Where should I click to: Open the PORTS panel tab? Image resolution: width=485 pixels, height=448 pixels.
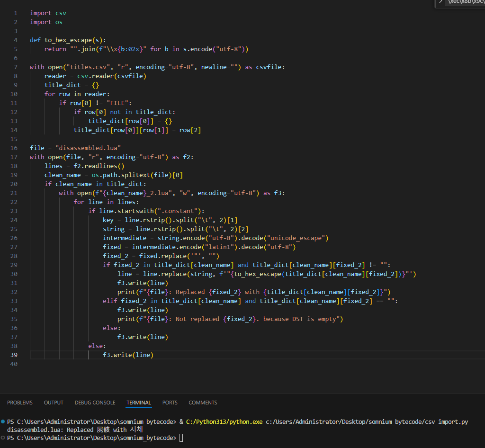click(x=170, y=403)
